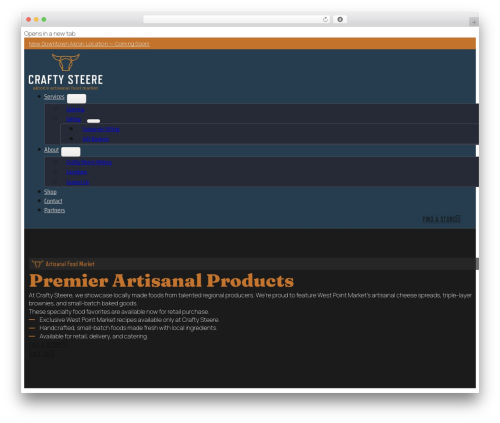Click the 'akron's artisanal food market' tagline

(66, 88)
